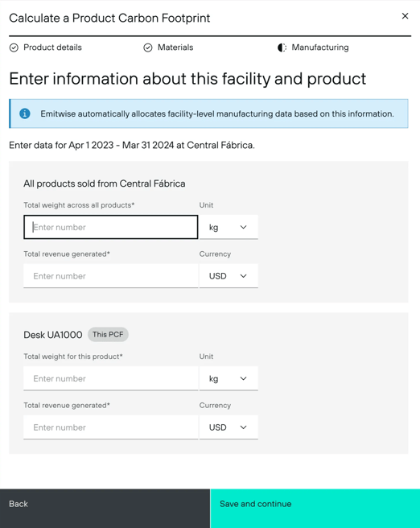Screen dimensions: 420x528
Task: Expand kg unit dropdown for Desk UA1000
Action: 229,378
